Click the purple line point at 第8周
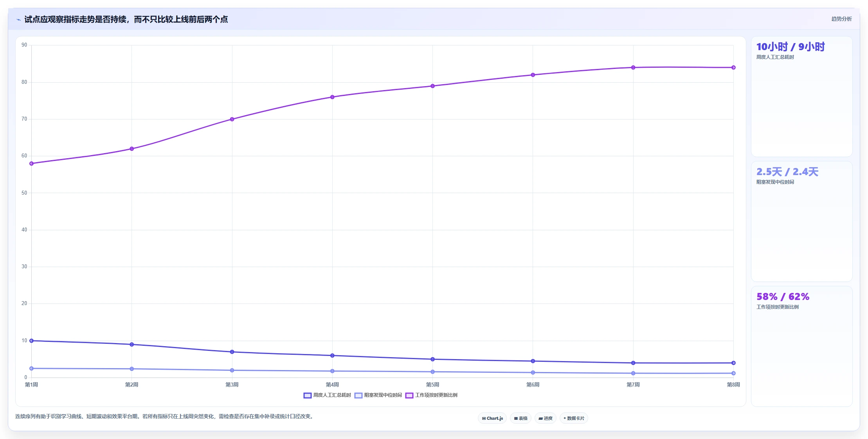This screenshot has width=868, height=439. 733,67
